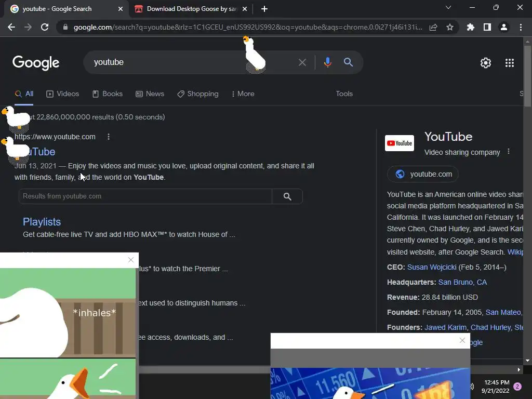Viewport: 532px width, 399px height.
Task: Open more options in YouTube knowledge panel
Action: click(508, 152)
